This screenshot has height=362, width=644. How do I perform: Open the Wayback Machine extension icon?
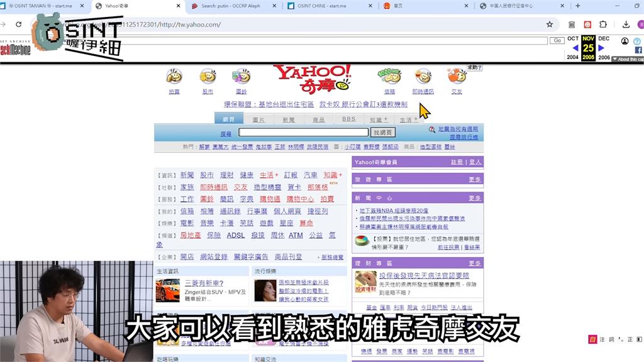(x=572, y=25)
